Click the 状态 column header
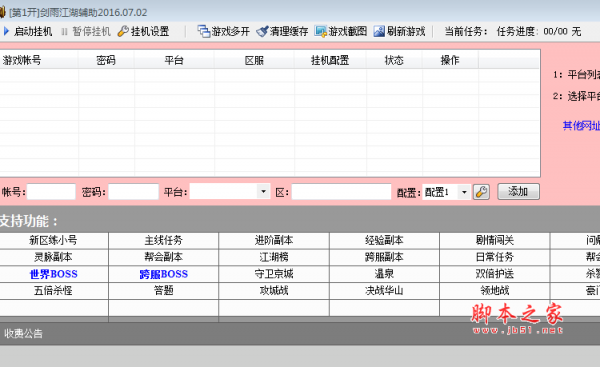Image resolution: width=600 pixels, height=367 pixels. 394,60
